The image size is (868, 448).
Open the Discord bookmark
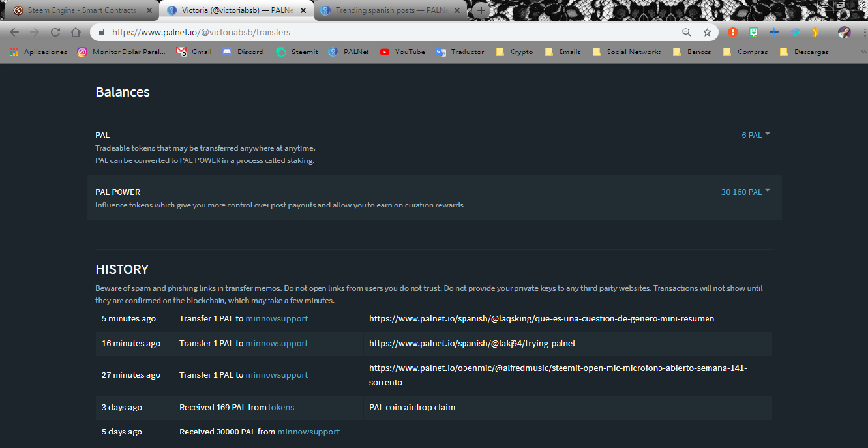[x=243, y=52]
